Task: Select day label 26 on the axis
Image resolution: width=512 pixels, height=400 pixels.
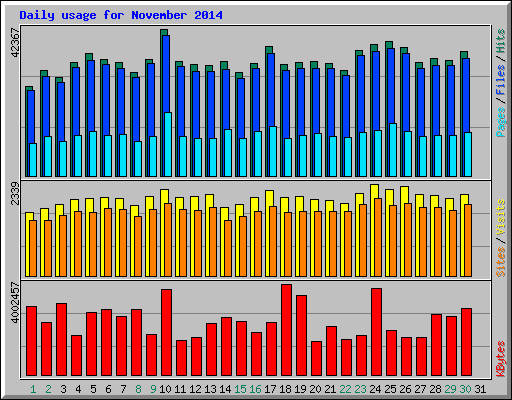Action: (405, 389)
